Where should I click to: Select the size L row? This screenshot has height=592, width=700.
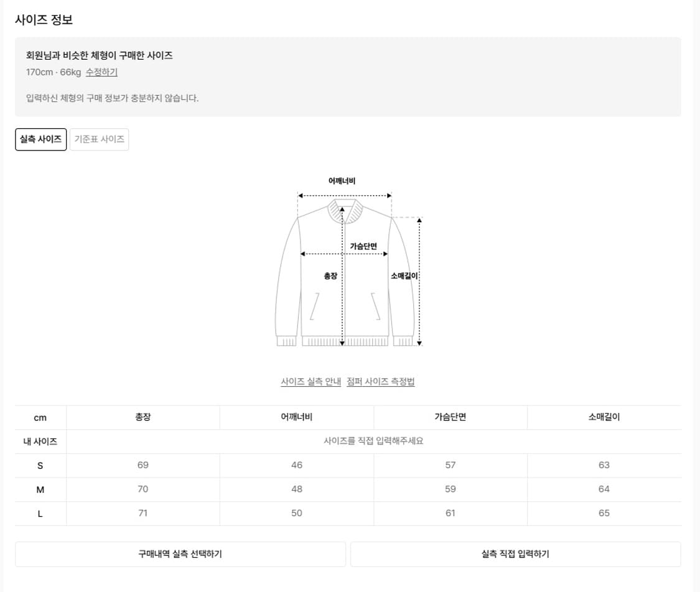point(40,514)
